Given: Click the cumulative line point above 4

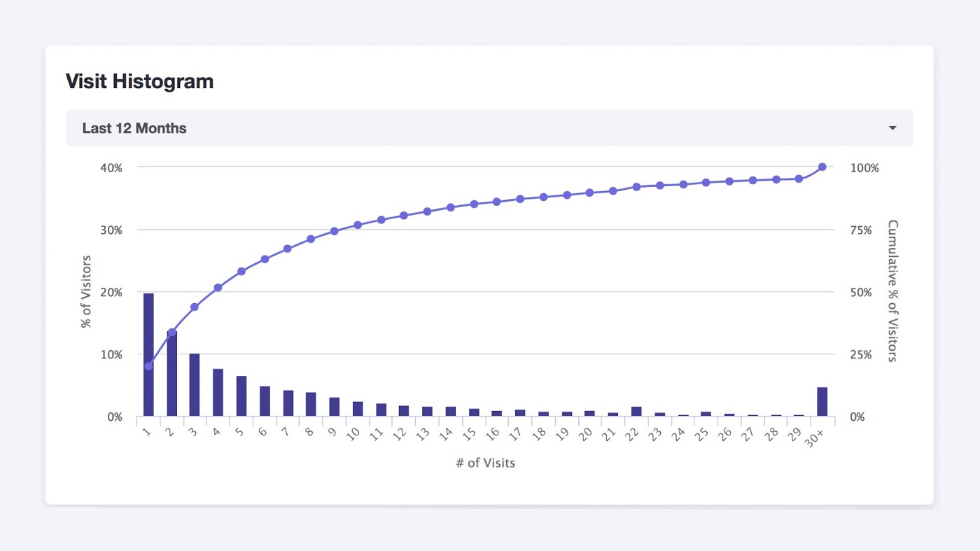Looking at the screenshot, I should pos(218,288).
